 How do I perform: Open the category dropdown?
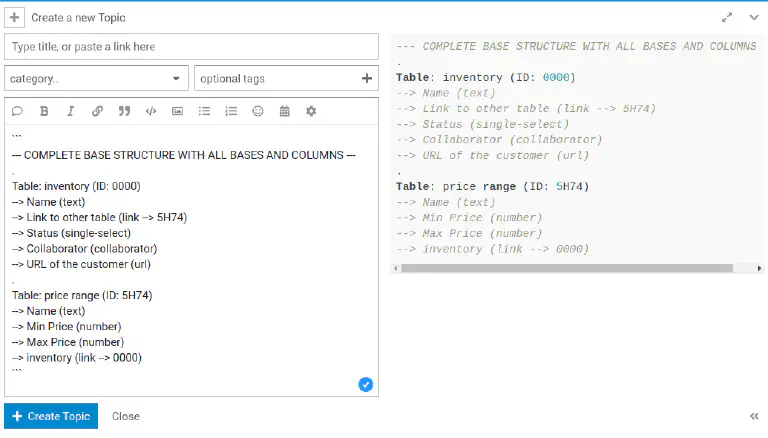96,78
